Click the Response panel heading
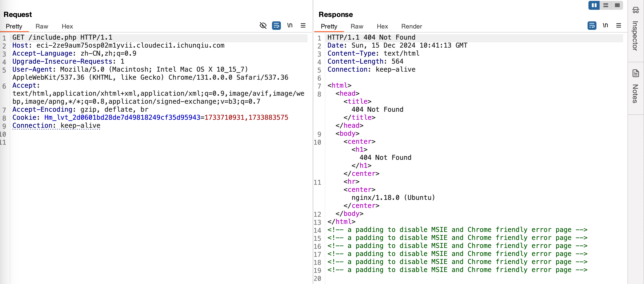 [x=336, y=14]
